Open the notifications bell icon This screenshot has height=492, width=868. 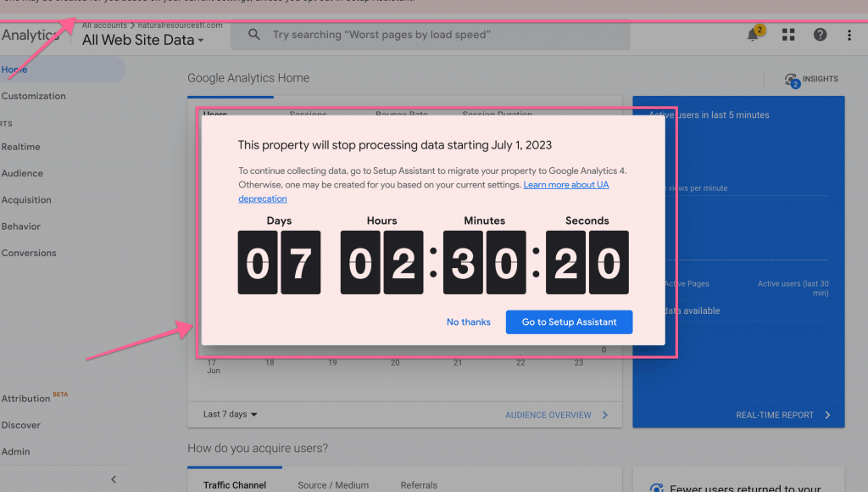(753, 35)
